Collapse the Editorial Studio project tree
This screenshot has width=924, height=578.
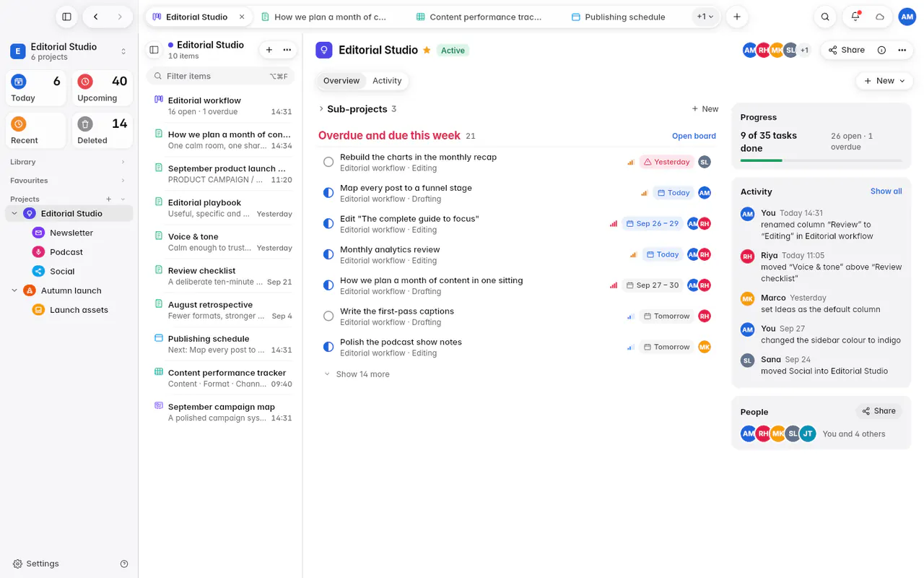14,214
